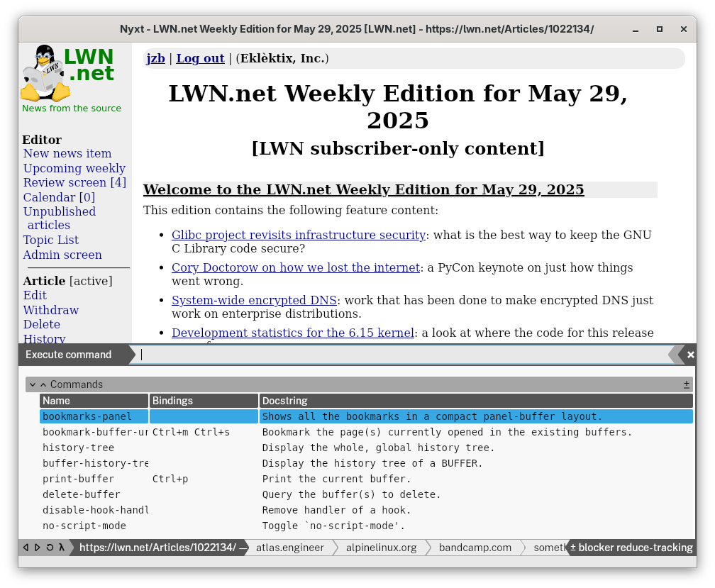Click the back arrow in status bar

26,548
